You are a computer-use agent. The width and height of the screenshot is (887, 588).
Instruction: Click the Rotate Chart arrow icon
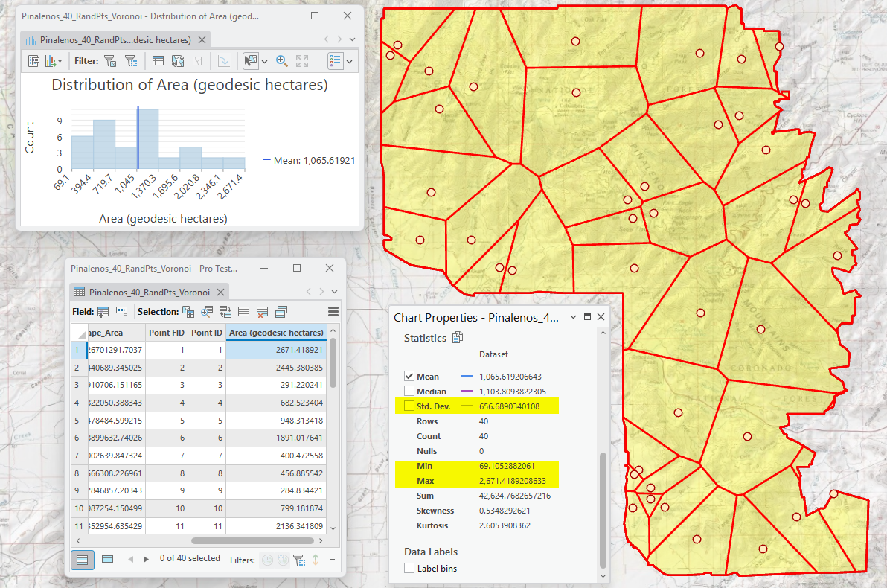[x=223, y=61]
